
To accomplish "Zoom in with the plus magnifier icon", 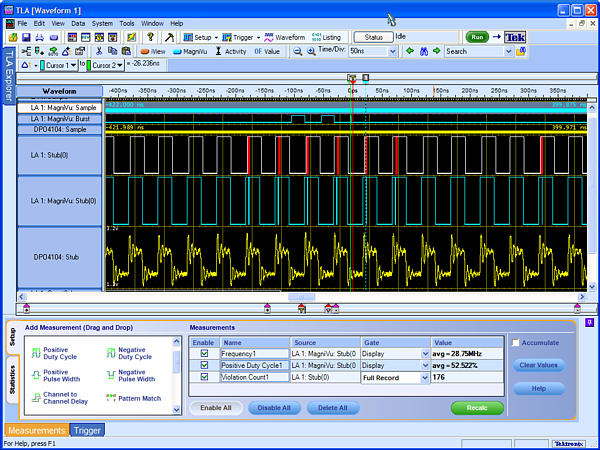I will pos(311,51).
